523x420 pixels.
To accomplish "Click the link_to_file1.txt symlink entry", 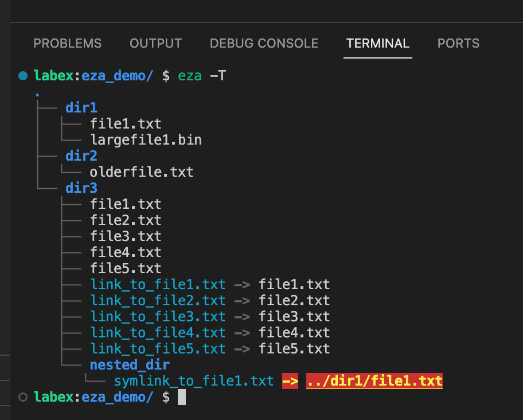I will pos(158,284).
